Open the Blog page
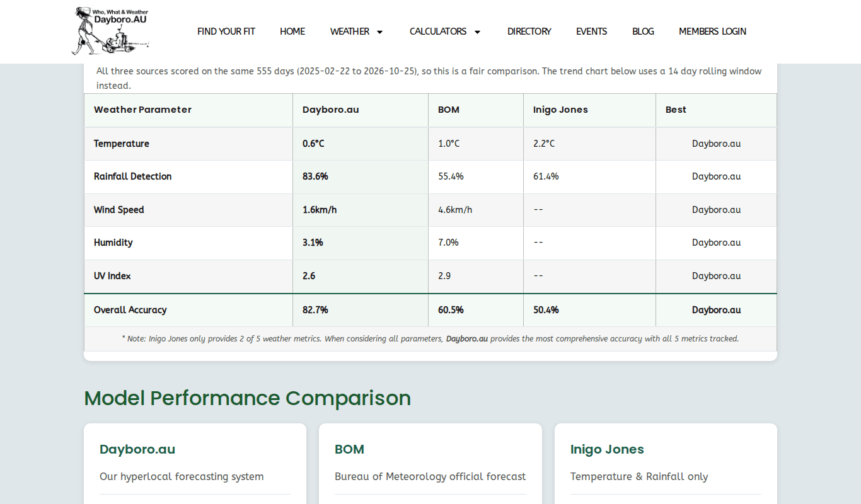This screenshot has width=861, height=504. point(643,31)
